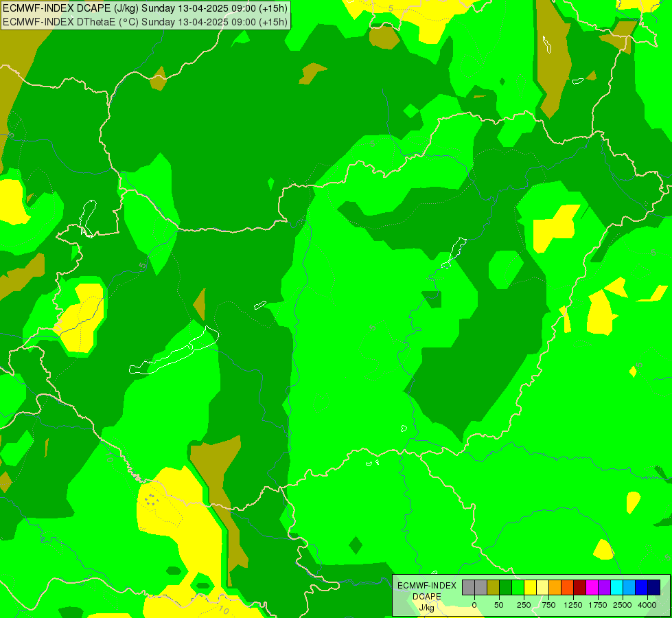
Task: Choose the cyan legend swatch
Action: click(617, 588)
